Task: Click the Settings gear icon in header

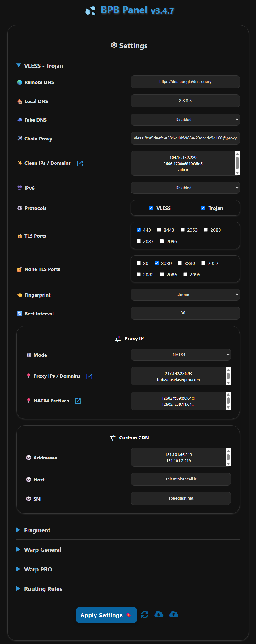Action: click(x=114, y=45)
